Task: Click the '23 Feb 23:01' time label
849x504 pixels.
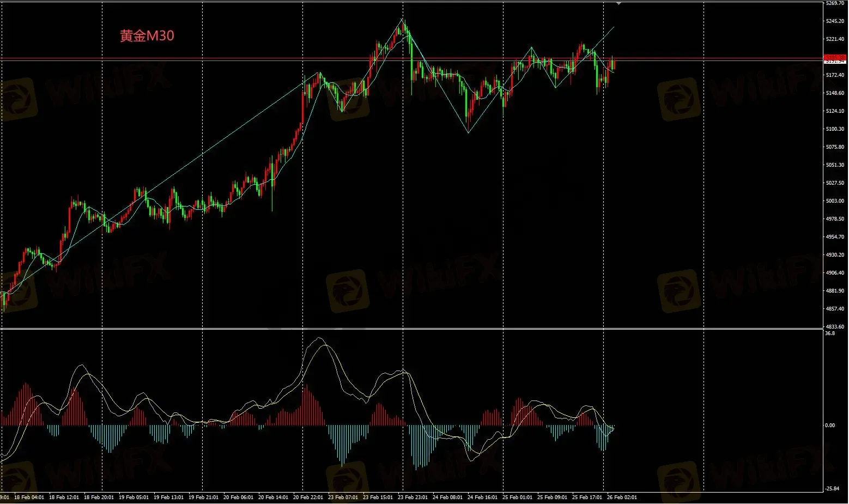Action: click(x=413, y=497)
